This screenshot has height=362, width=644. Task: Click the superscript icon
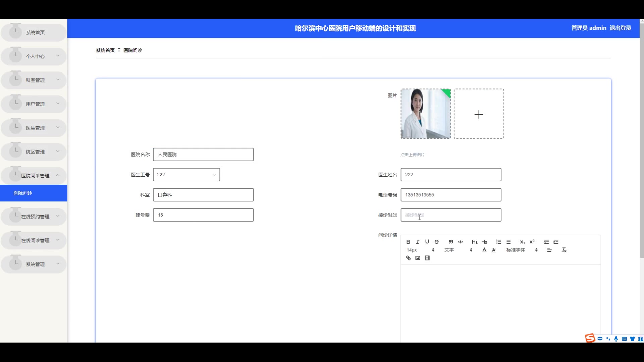click(532, 242)
